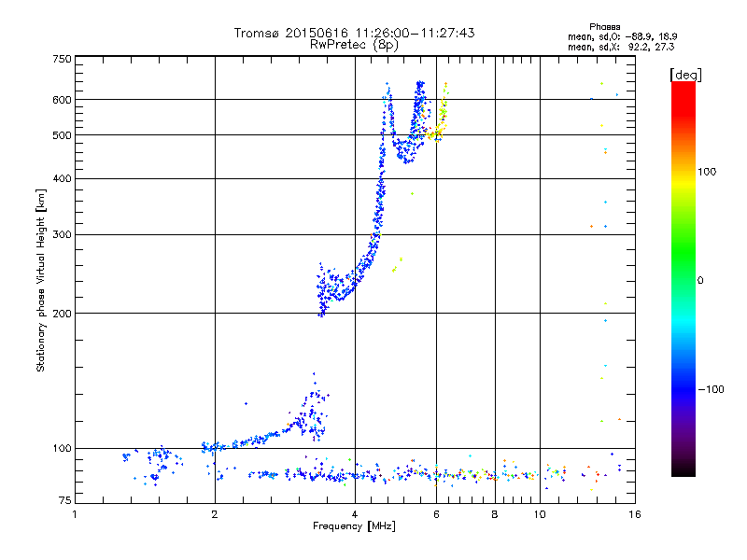
Task: Click 'Stationary phase Virtual Height [km]' axis label
Action: pos(41,280)
